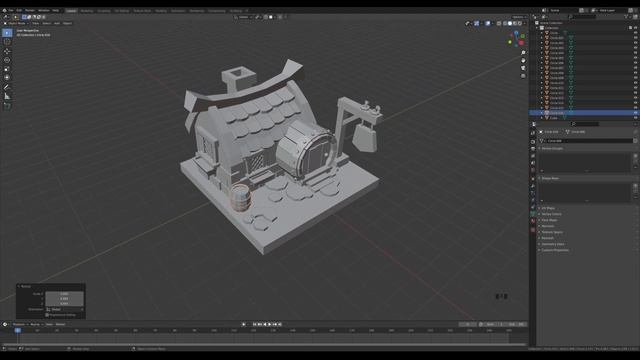Screen dimensions: 640x360
Task: Open the Modifiers wrench properties tab
Action: point(533,186)
